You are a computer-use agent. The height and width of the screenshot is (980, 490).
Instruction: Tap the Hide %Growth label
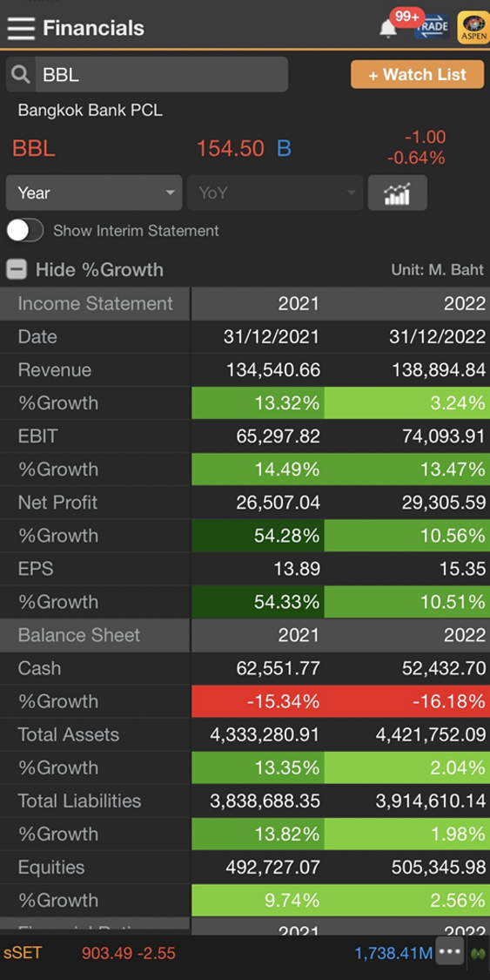[99, 270]
